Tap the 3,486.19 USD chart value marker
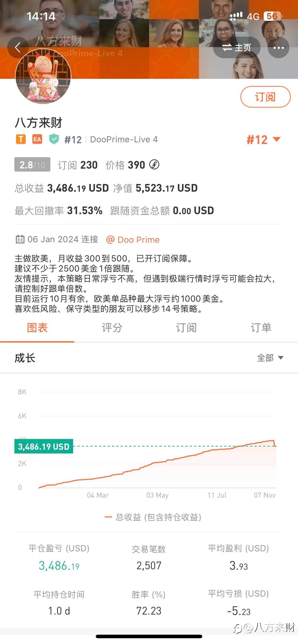 tap(44, 446)
